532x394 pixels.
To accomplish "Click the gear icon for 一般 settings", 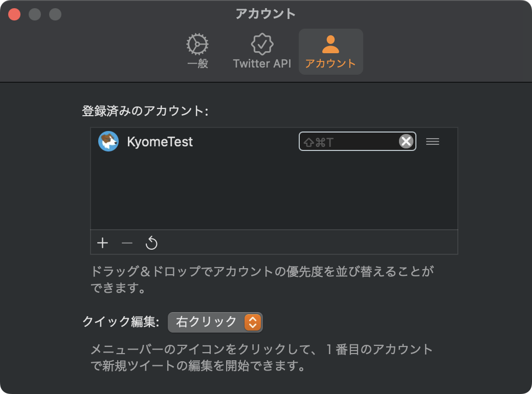I will coord(197,44).
